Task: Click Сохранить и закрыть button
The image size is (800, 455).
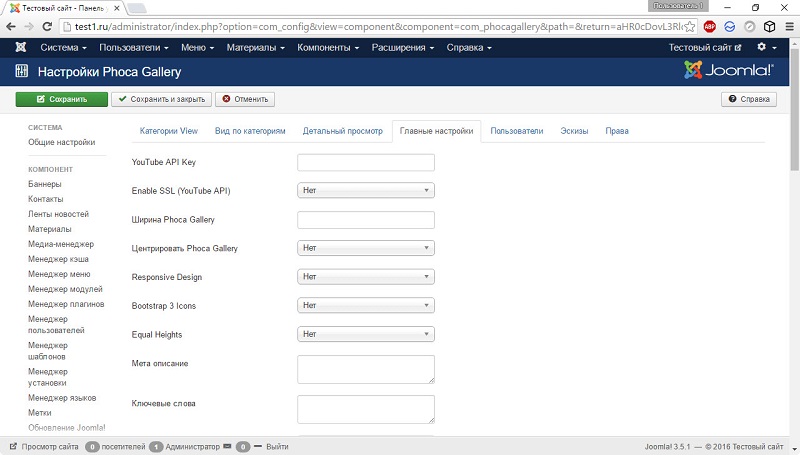Action: 162,99
